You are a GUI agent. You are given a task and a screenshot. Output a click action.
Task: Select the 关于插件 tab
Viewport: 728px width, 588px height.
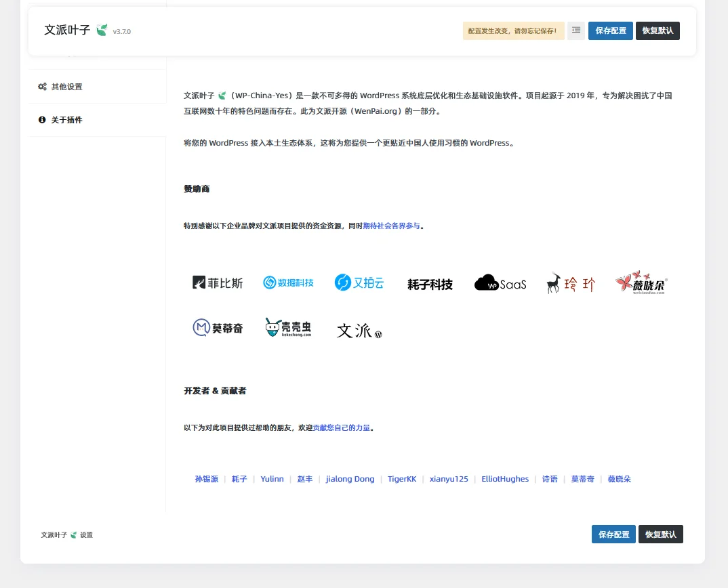click(66, 120)
